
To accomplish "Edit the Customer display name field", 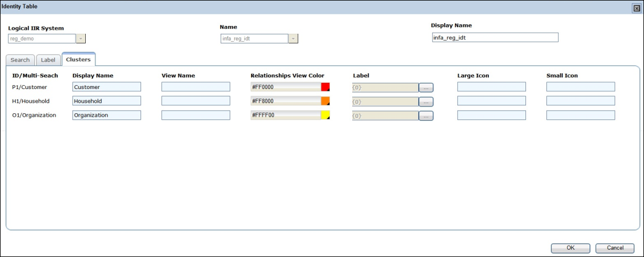I will point(107,87).
